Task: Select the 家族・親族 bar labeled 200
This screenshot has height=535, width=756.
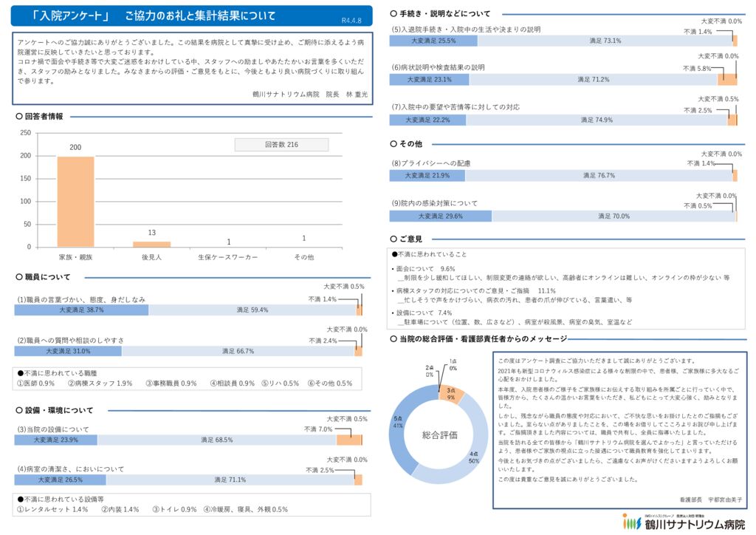Action: tap(76, 202)
